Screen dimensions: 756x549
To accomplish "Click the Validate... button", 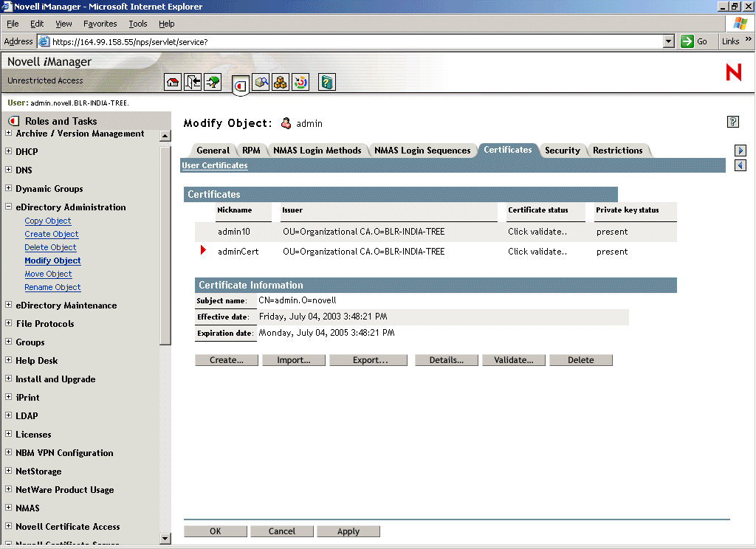I will point(514,360).
